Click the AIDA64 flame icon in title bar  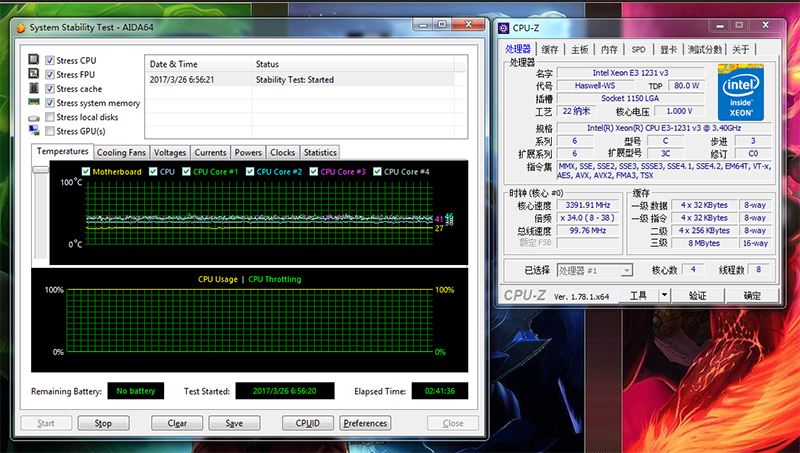(x=20, y=28)
